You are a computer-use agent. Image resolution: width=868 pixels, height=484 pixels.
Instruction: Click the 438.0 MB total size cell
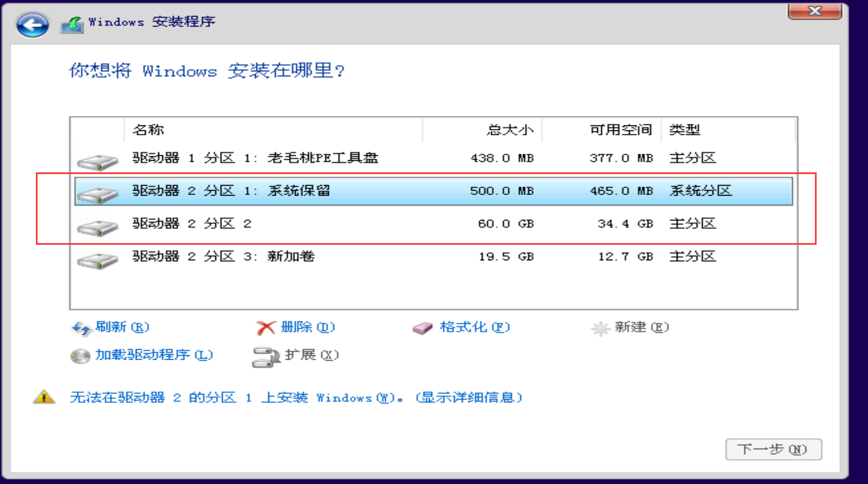point(502,159)
